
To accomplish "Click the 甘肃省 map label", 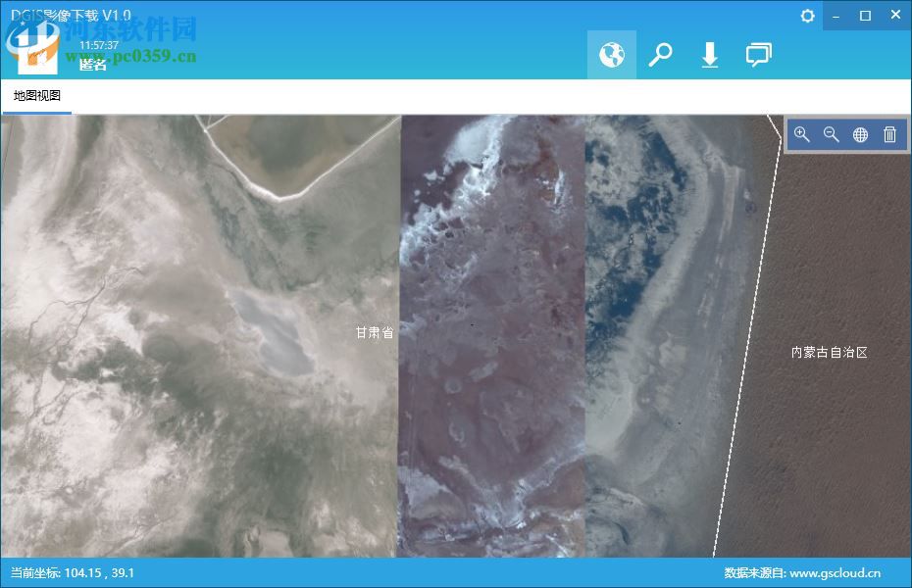I will point(375,332).
